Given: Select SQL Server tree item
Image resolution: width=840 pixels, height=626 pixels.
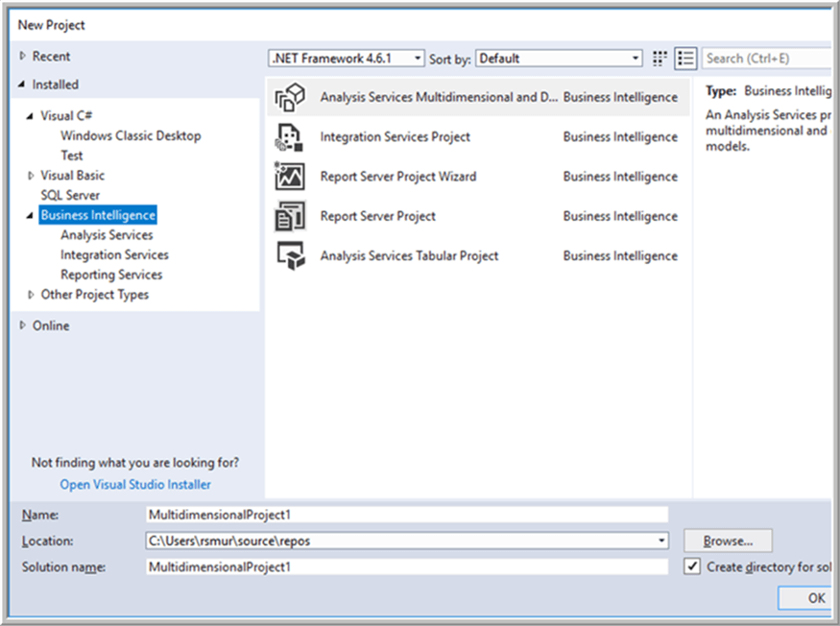Looking at the screenshot, I should 70,195.
